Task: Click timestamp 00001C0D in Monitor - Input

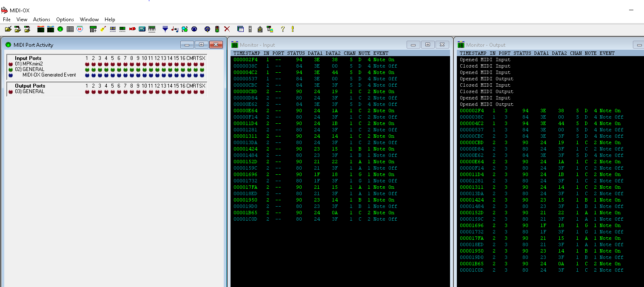Action: [245, 219]
